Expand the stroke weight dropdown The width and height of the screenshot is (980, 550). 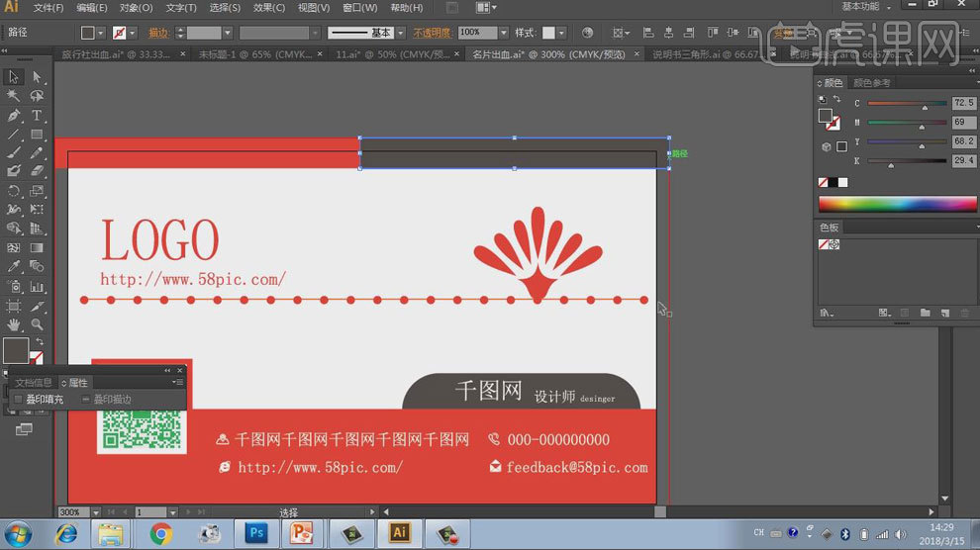point(228,33)
